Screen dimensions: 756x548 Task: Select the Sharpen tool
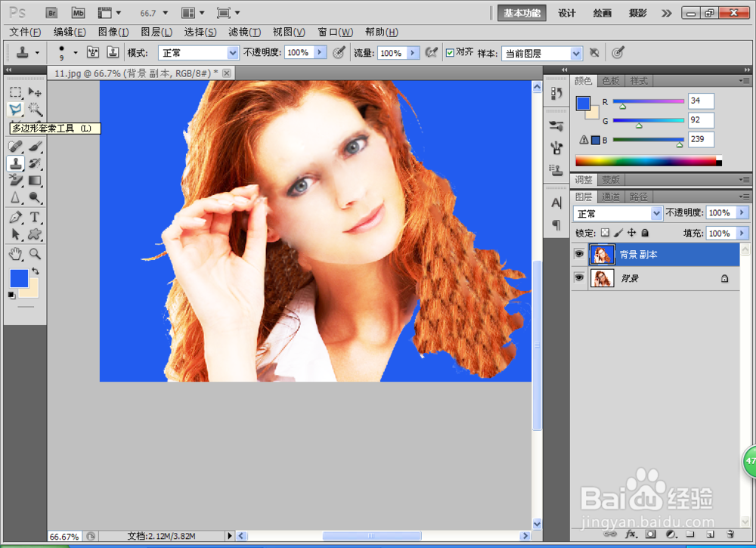pos(15,197)
